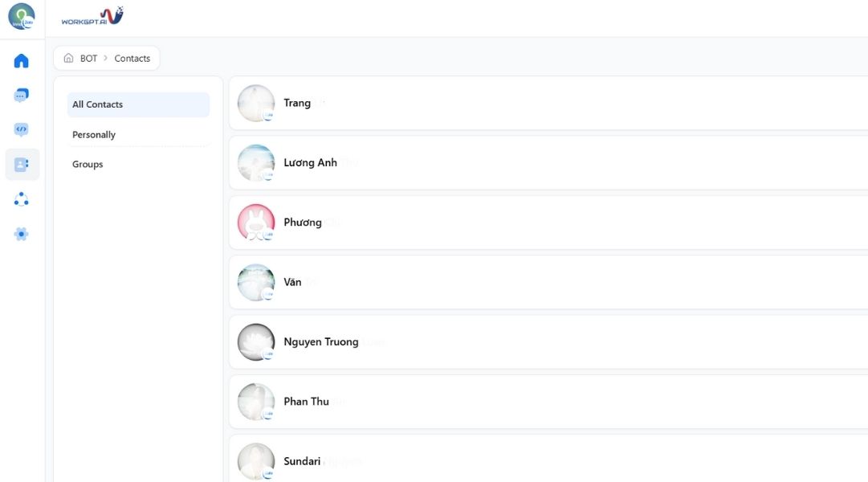Click Contacts in the breadcrumb trail
Image resolution: width=868 pixels, height=482 pixels.
point(132,57)
